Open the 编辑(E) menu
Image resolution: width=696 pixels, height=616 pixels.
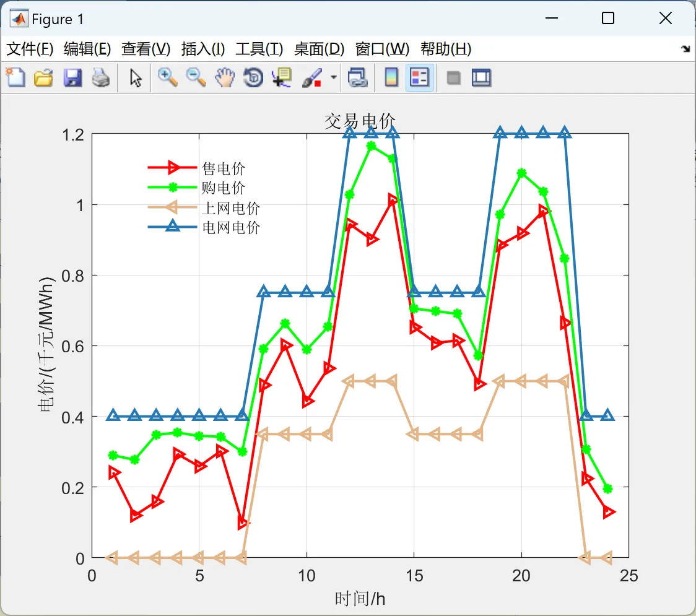pos(87,49)
